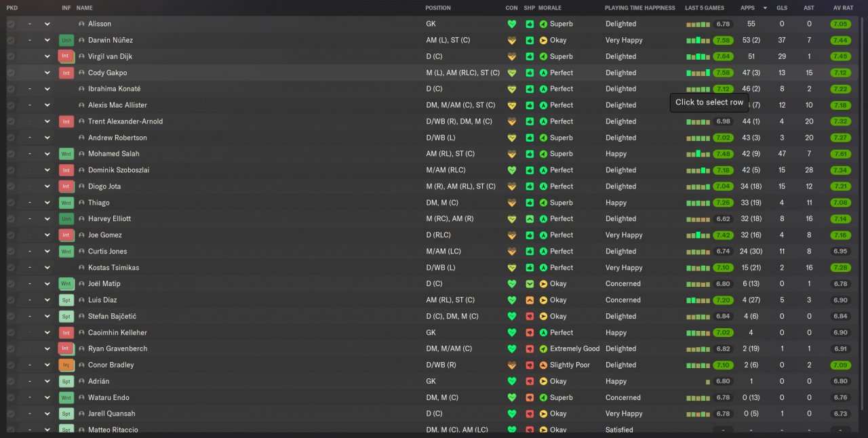Viewport: 868px width, 438px height.
Task: Open the selection dropdown chevron for Virgil van Dijk
Action: tap(47, 56)
